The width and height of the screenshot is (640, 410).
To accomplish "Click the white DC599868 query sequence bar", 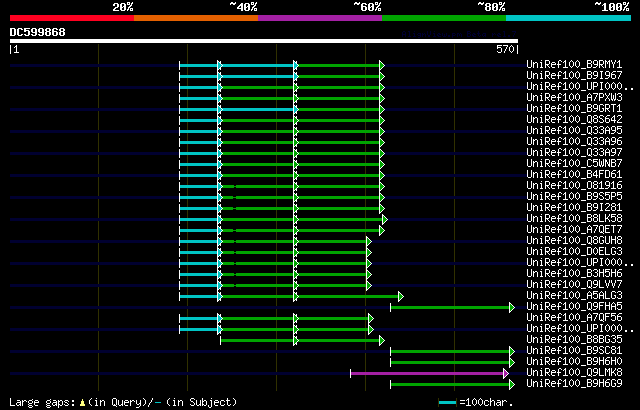I will click(264, 41).
